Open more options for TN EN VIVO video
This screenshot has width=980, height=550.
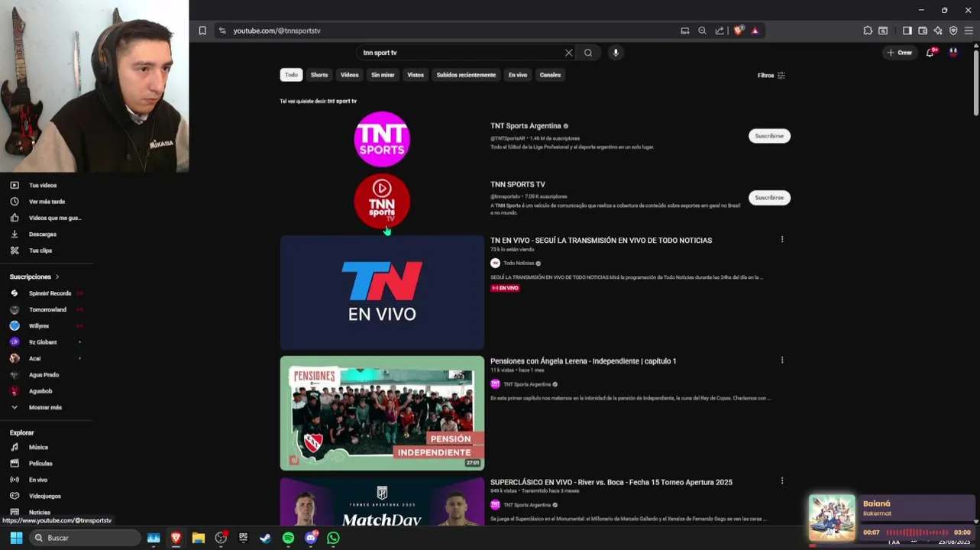click(x=782, y=240)
